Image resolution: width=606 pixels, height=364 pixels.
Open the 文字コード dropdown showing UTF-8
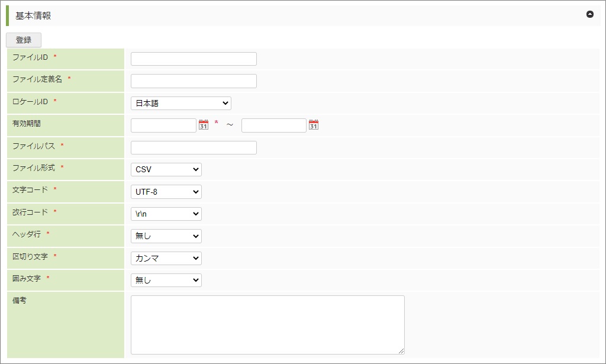pyautogui.click(x=166, y=192)
